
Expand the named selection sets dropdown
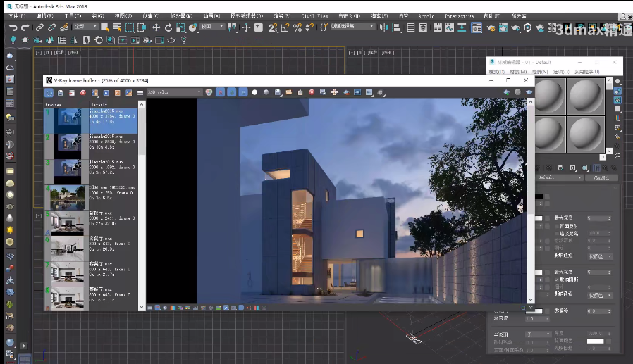pos(353,26)
